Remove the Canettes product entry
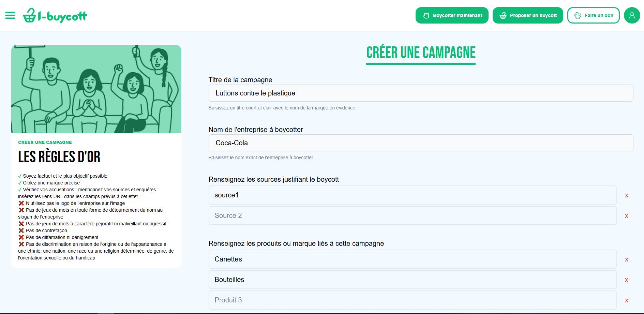This screenshot has width=644, height=314. click(x=626, y=260)
